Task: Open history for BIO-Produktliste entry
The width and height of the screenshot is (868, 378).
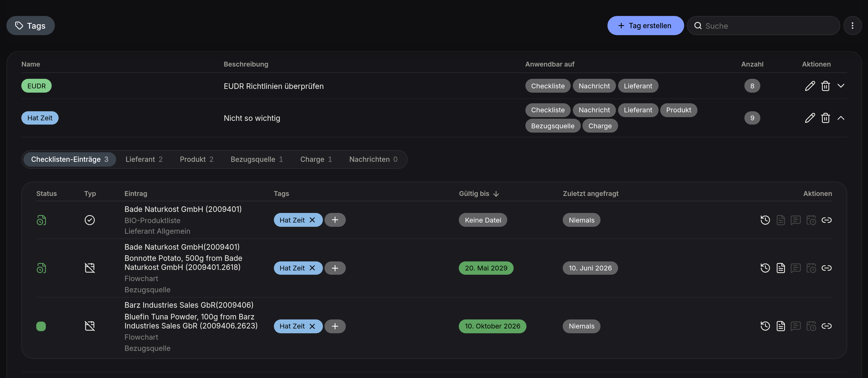Action: coord(765,220)
